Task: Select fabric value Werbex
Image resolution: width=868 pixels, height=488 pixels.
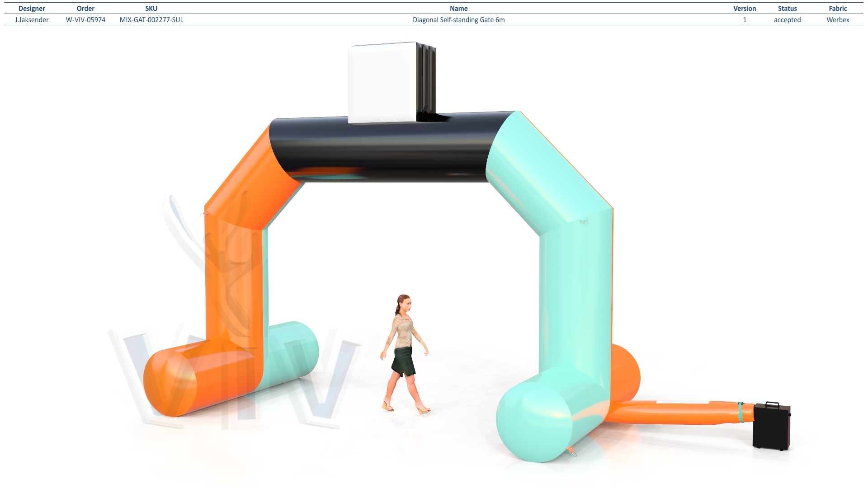Action: 838,20
